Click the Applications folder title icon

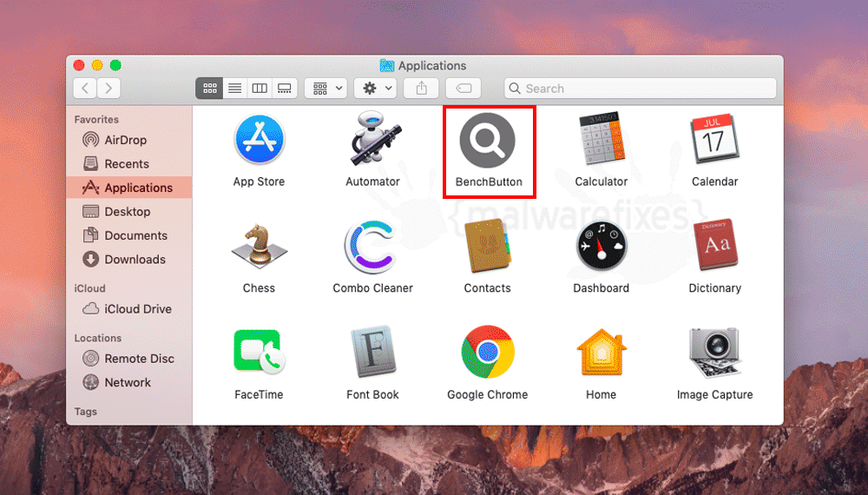(387, 65)
